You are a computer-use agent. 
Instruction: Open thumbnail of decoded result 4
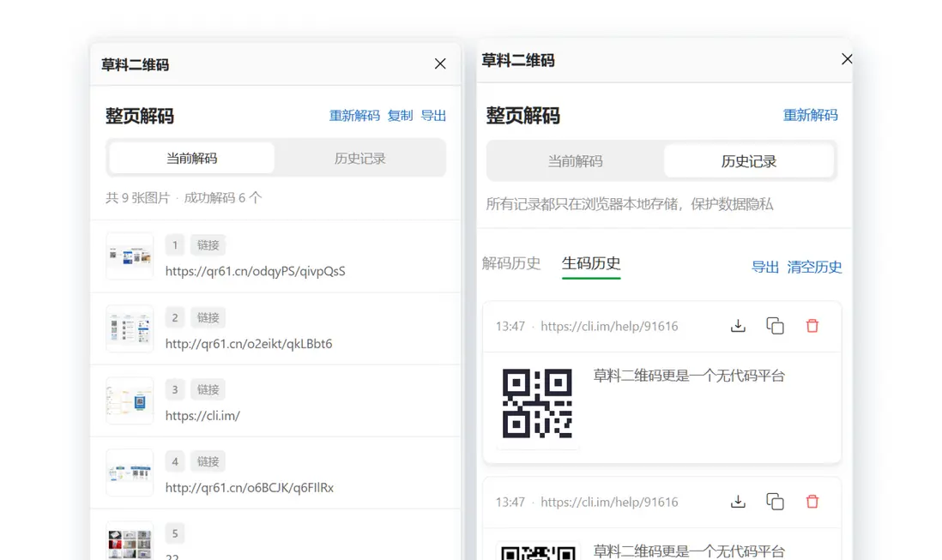[x=130, y=473]
